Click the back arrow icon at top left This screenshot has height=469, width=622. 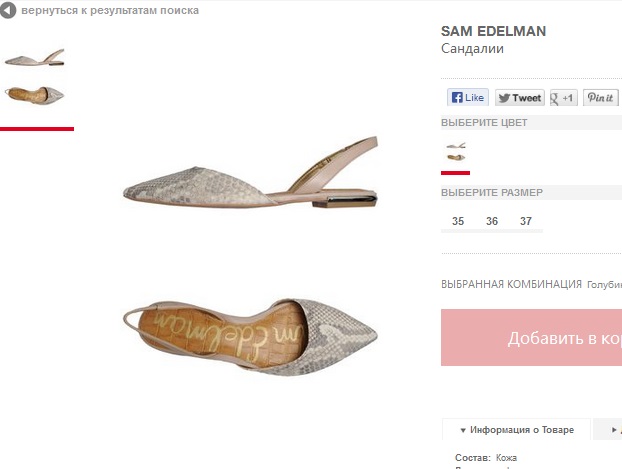tap(9, 11)
